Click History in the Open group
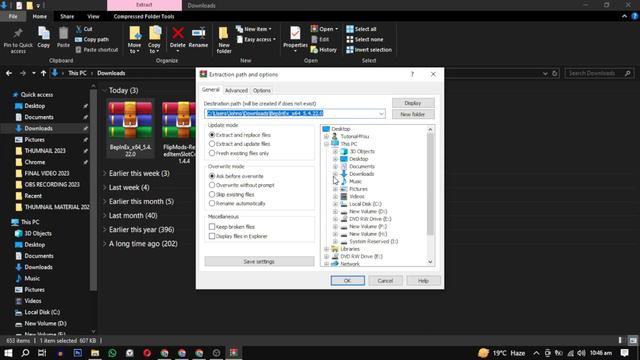 click(324, 50)
